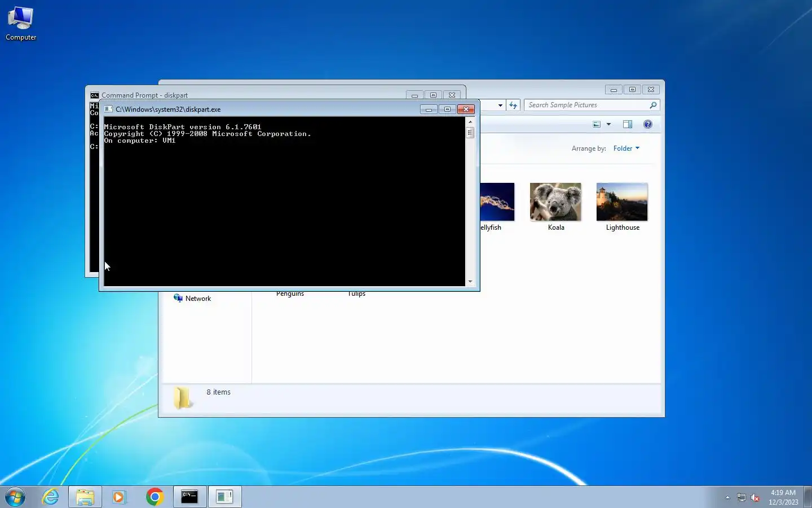Open the clock and date display

783,497
